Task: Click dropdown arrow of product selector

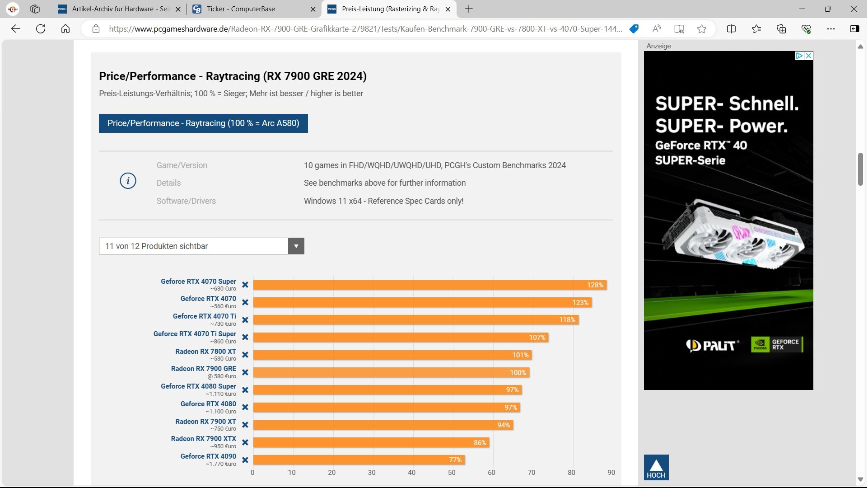Action: 296,246
